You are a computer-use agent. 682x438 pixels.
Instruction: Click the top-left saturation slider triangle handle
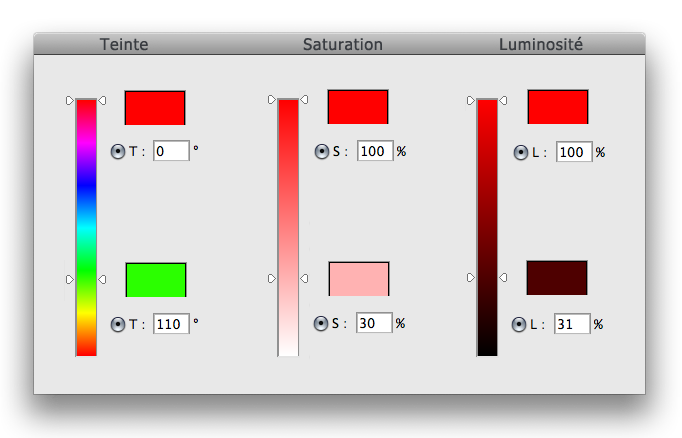pos(271,100)
